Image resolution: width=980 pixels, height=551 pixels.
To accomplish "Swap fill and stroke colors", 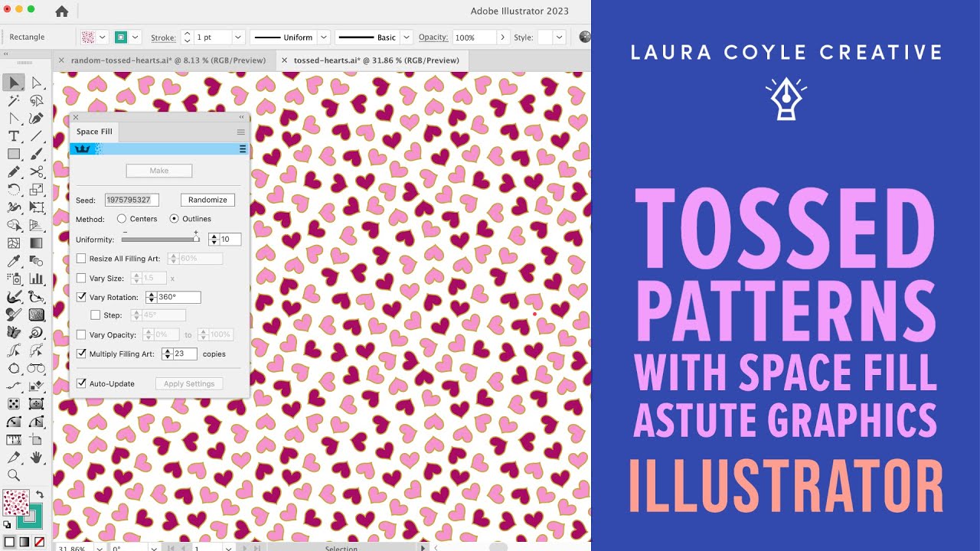I will tap(40, 495).
